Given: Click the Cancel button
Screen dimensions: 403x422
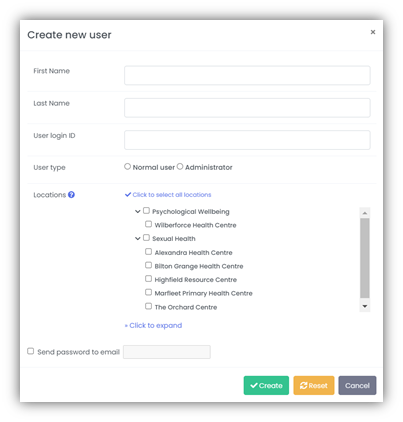Looking at the screenshot, I should [357, 385].
